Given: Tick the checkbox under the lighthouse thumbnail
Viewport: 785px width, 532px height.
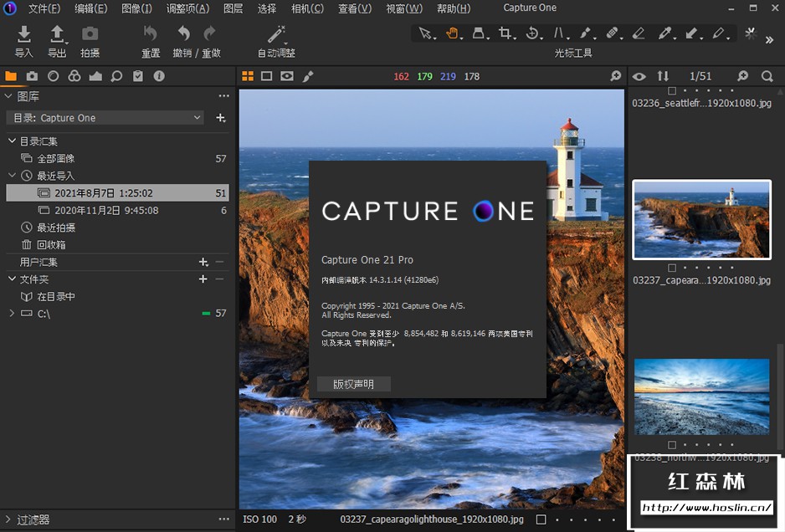Looking at the screenshot, I should pyautogui.click(x=673, y=269).
